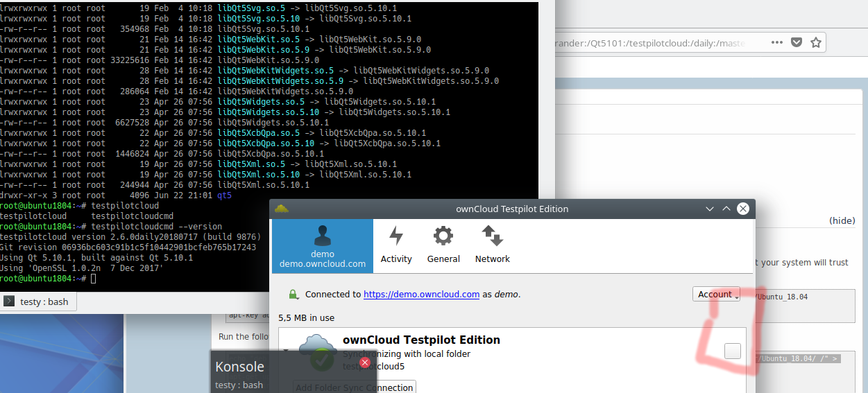
Task: Click the 'libQt5XcbQpa.so.5' symlink row
Action: (x=213, y=133)
